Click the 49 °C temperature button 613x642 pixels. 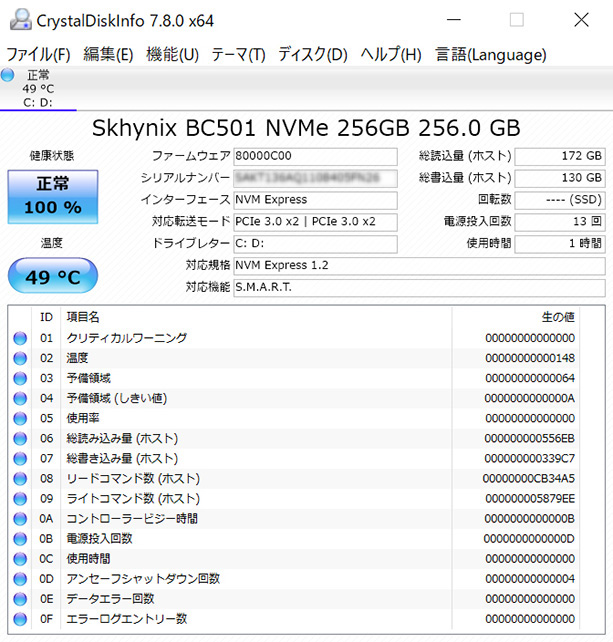tap(52, 276)
